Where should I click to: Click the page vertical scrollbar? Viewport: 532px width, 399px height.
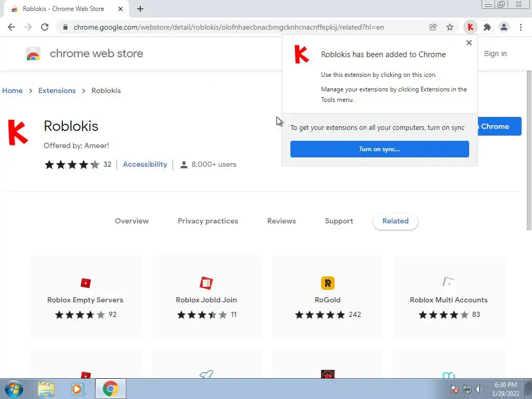[528, 151]
